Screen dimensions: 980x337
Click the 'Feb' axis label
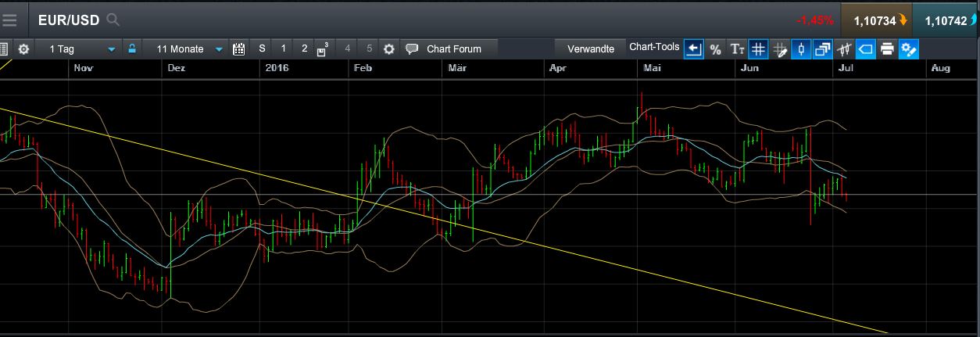pos(362,69)
